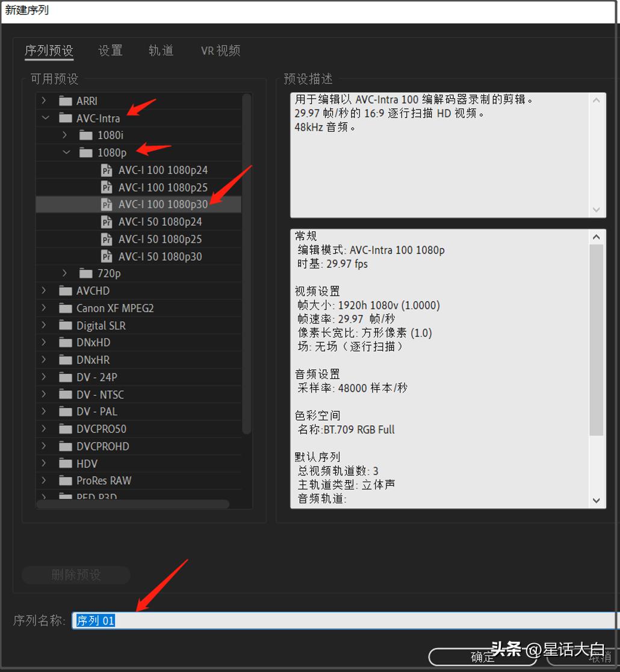Click the folder icon next to DV - PAL
Screen dimensions: 620x672
tap(64, 411)
